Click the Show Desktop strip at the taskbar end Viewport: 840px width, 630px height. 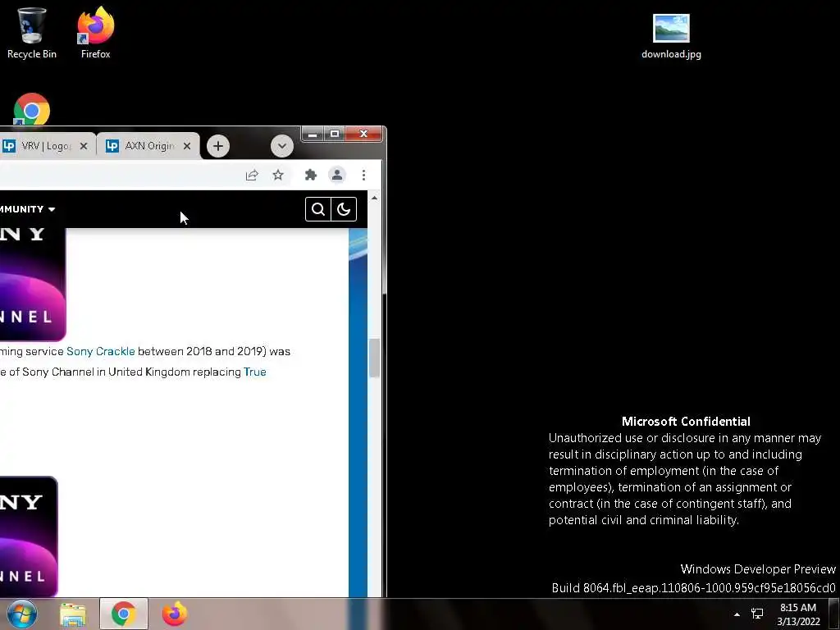834,614
